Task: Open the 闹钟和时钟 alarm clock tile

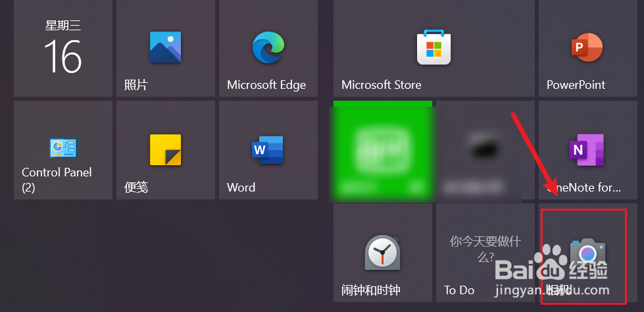Action: click(x=382, y=253)
